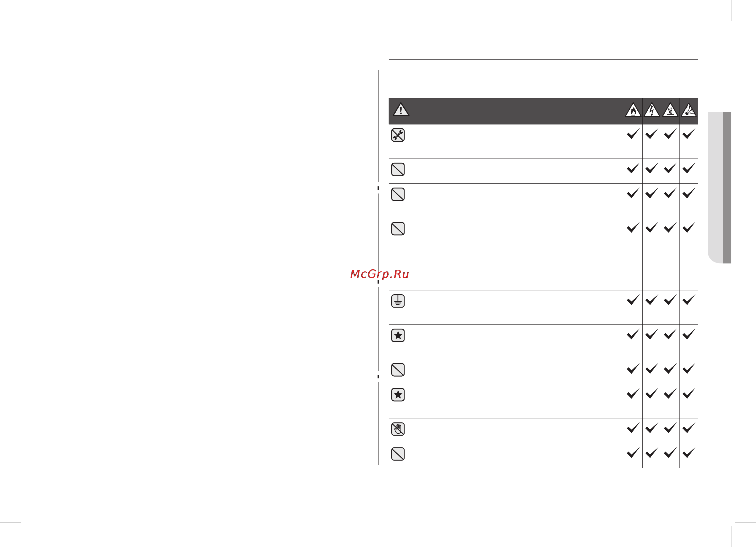
Task: Click the upper star instruction icon
Action: point(398,335)
